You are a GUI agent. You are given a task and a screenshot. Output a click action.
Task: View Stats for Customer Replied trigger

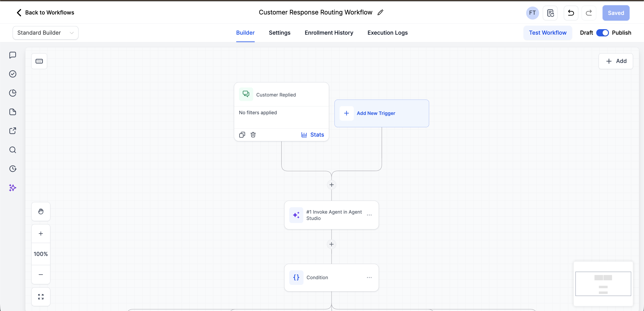[x=313, y=135]
